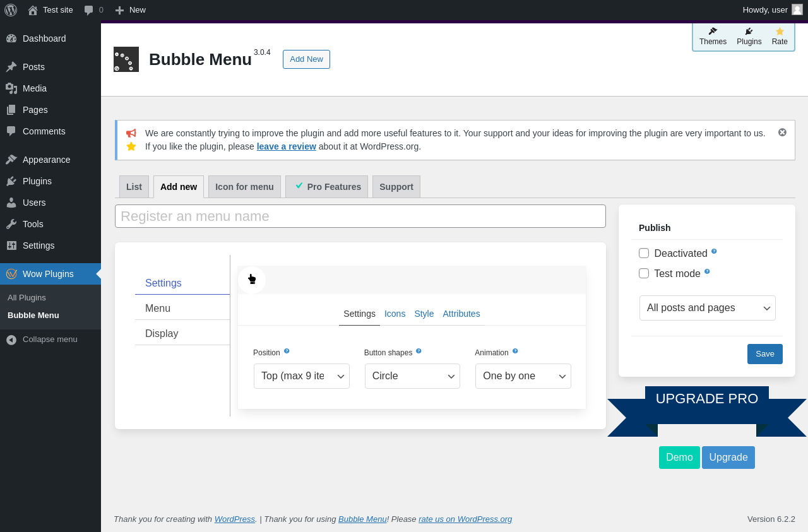The width and height of the screenshot is (808, 532).
Task: Select the Display vertical tab
Action: coord(182,334)
